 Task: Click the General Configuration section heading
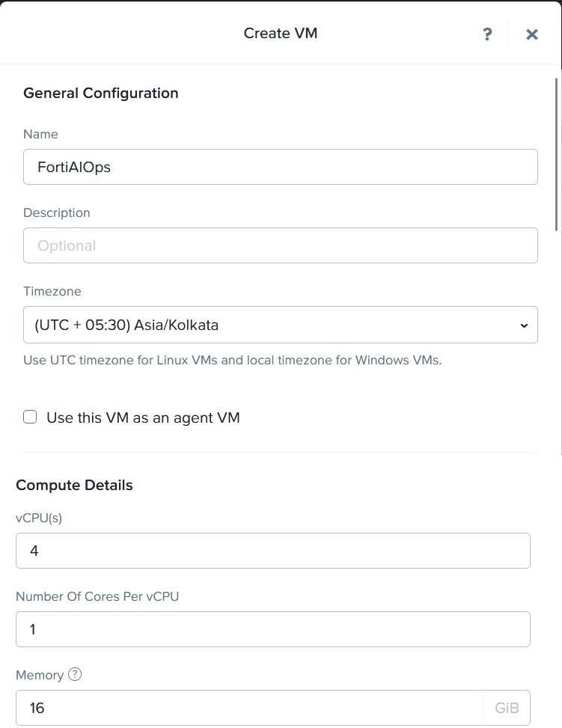(101, 94)
